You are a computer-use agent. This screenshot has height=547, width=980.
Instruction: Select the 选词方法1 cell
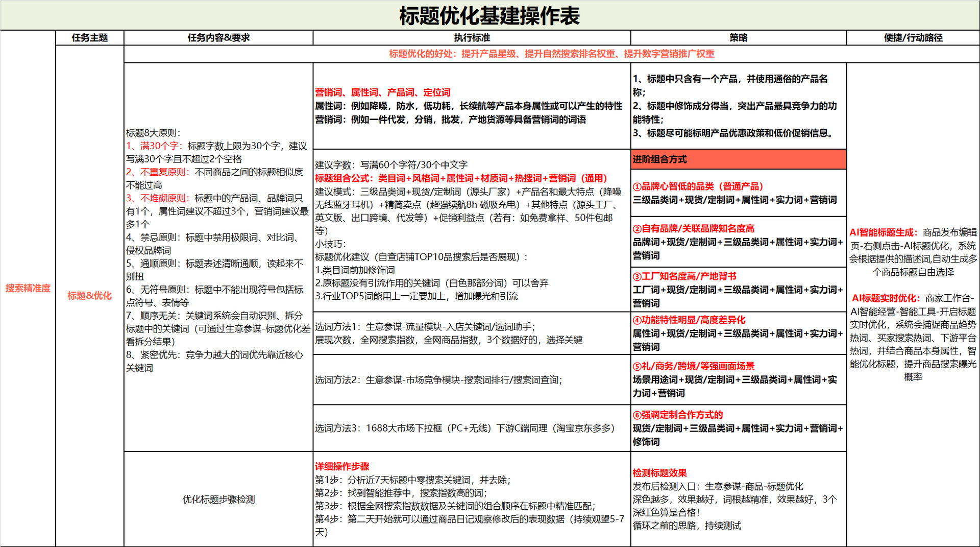pos(472,333)
